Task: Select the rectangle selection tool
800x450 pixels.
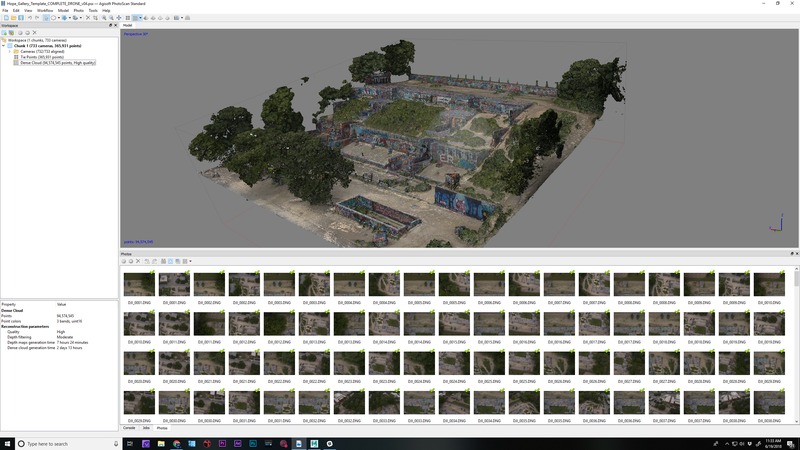Action: coord(47,18)
